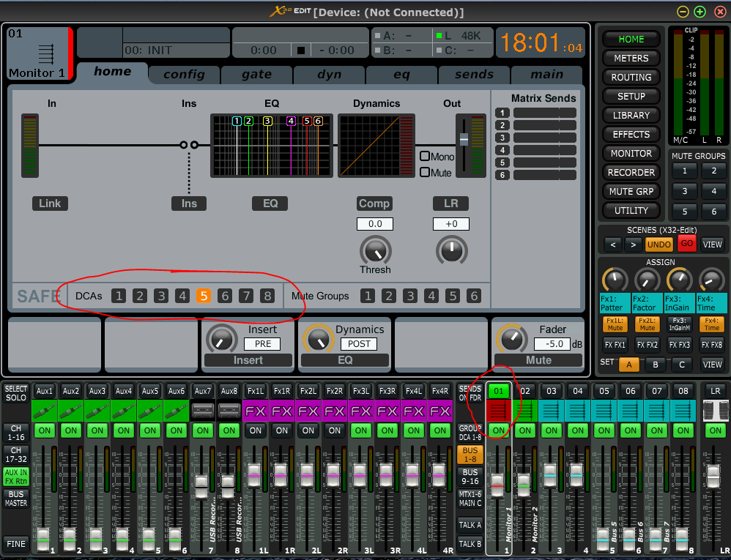Click the red GO scene button
The height and width of the screenshot is (560, 731).
click(687, 244)
